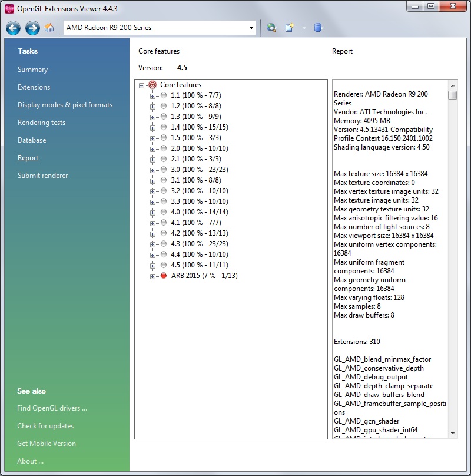Expand the ARB 2015 (7 % - 1/13) node
Image resolution: width=471 pixels, height=476 pixels.
click(x=152, y=276)
